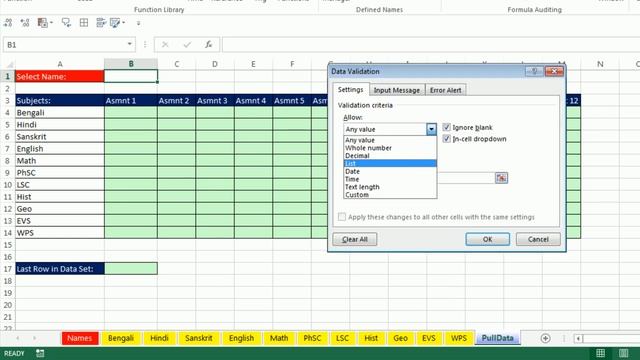Click the macro recording icon in status bar
The height and width of the screenshot is (360, 640).
(x=40, y=353)
